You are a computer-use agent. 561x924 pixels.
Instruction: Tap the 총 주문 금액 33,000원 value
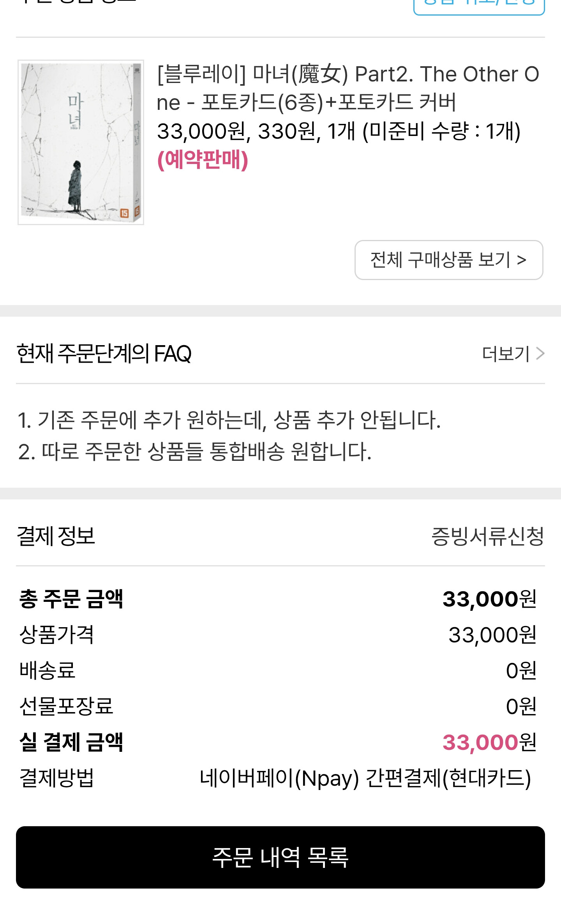pyautogui.click(x=489, y=599)
